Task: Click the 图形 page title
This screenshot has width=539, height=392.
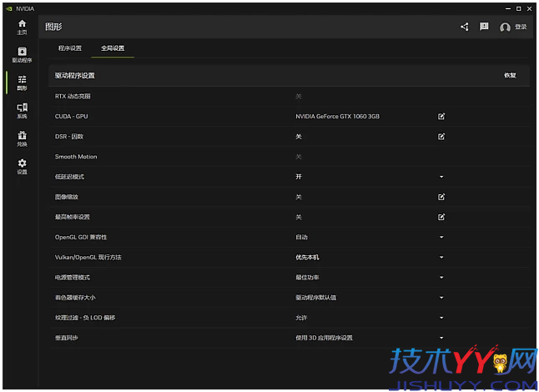Action: 53,27
